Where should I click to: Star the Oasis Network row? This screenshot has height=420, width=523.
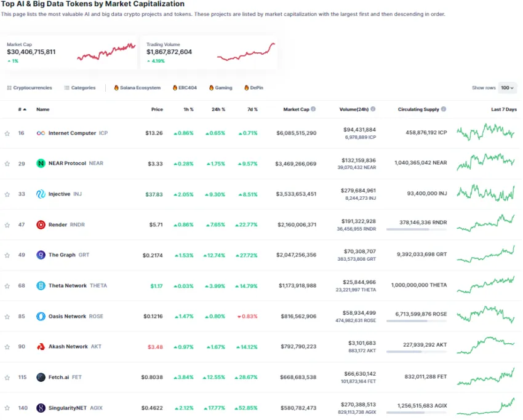pos(7,317)
